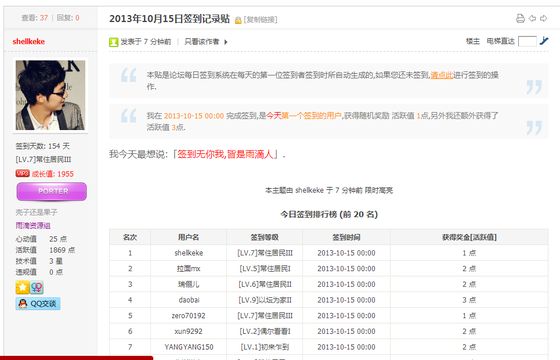Go to next thread arrow icon

[543, 19]
